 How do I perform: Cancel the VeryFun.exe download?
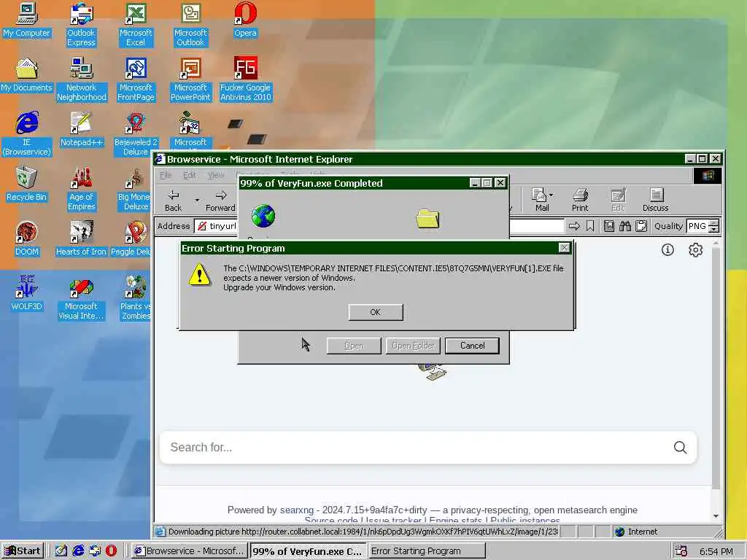(472, 346)
